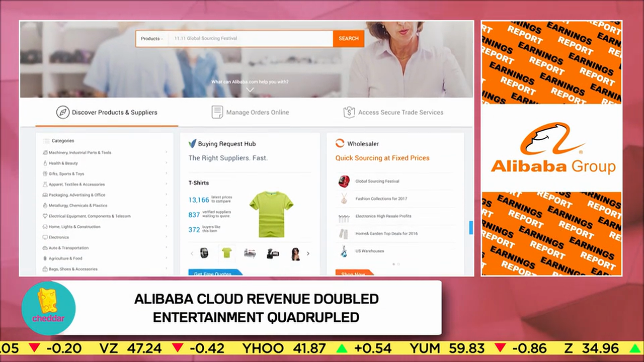The height and width of the screenshot is (362, 644).
Task: Click the Packaging, Advertising & Office category icon
Action: [x=45, y=195]
